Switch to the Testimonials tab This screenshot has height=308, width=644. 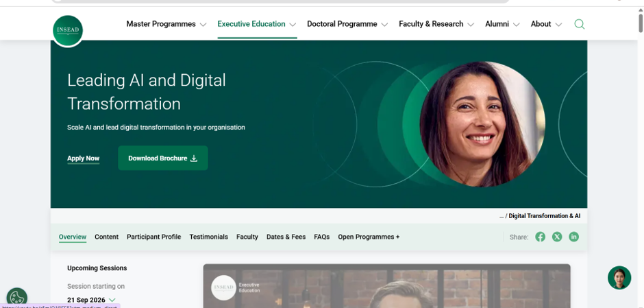(x=208, y=237)
